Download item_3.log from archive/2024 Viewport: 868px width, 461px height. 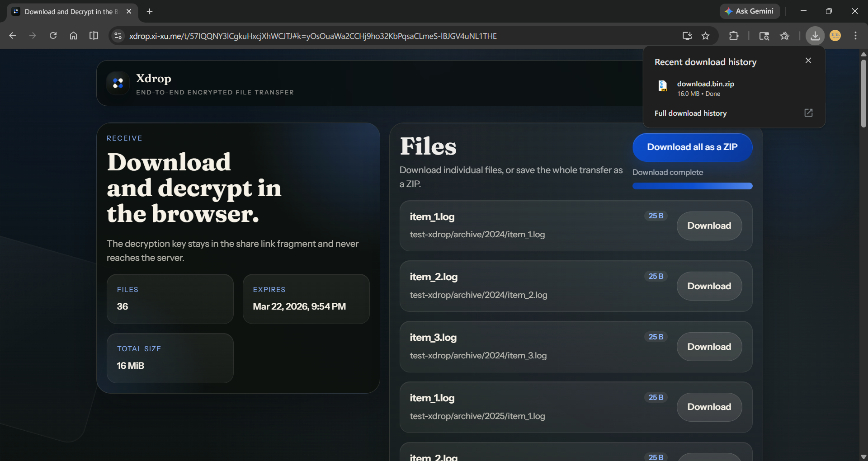pos(709,347)
